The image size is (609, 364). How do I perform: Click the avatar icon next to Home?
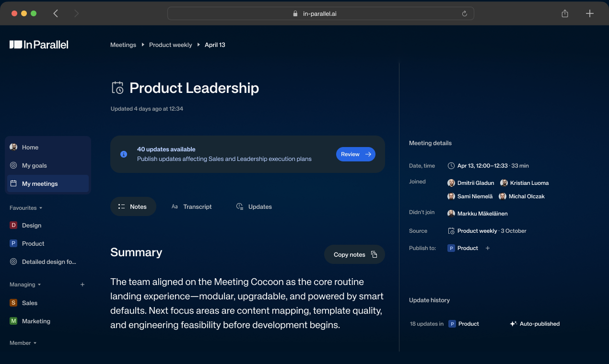pyautogui.click(x=13, y=147)
